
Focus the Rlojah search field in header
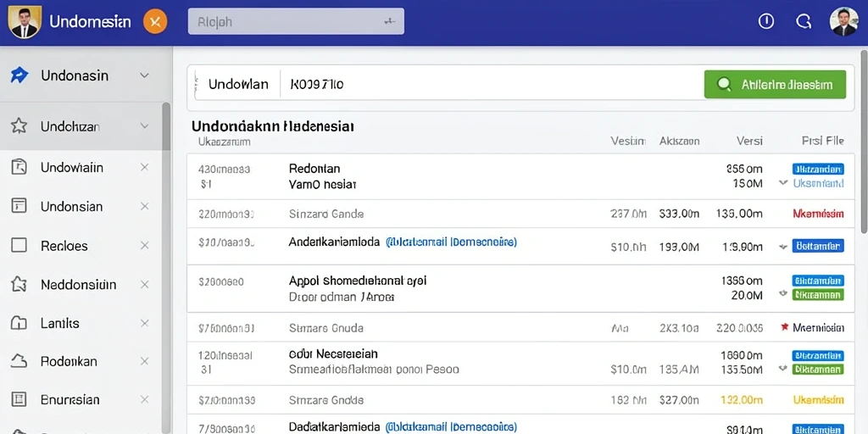(x=296, y=21)
